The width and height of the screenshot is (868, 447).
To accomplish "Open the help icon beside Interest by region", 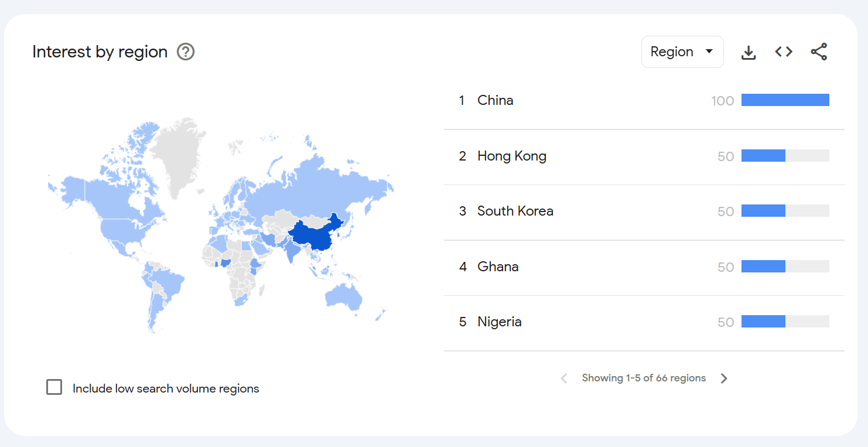I will click(x=186, y=52).
